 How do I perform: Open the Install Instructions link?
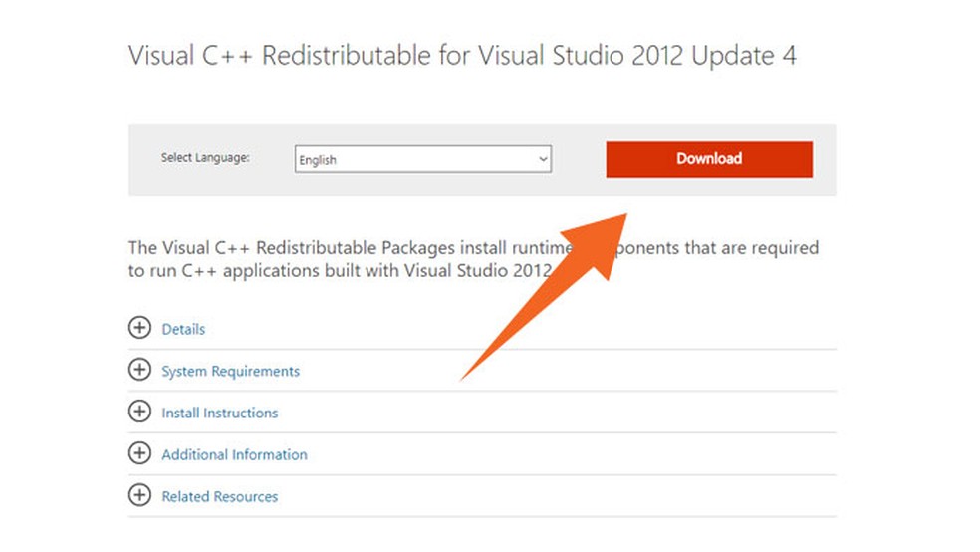pos(219,413)
